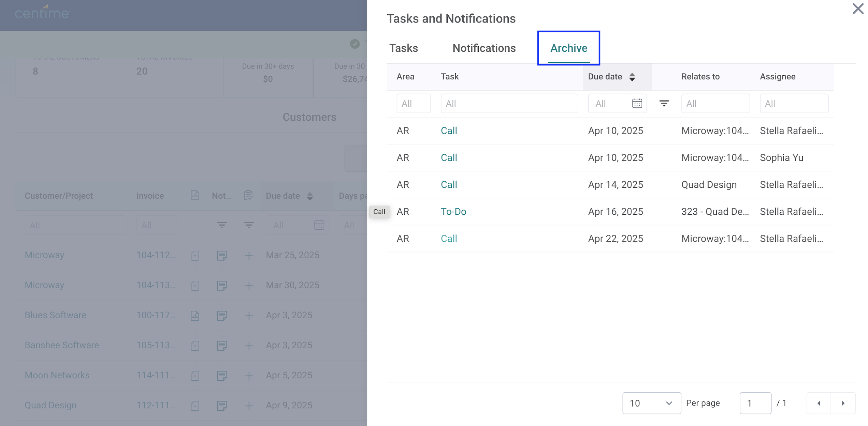Image resolution: width=868 pixels, height=426 pixels.
Task: Click Moon Networks in customers table
Action: pyautogui.click(x=57, y=375)
